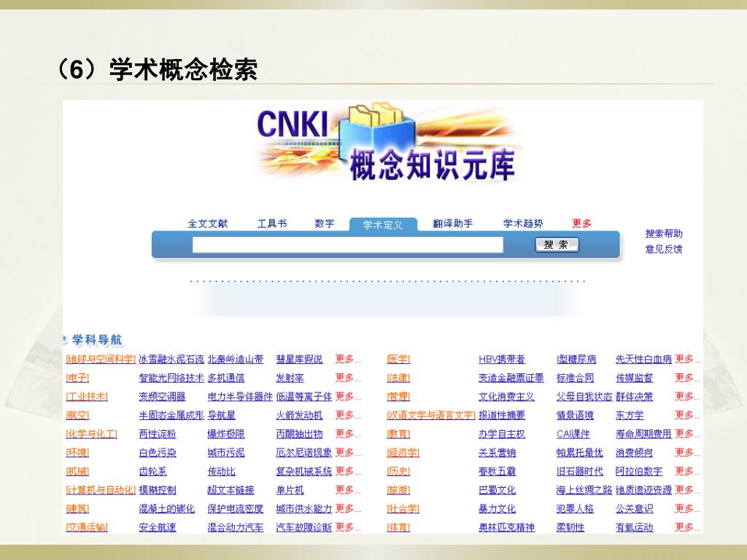This screenshot has height=560, width=747.
Task: Click the 智能光网络技术 concept link
Action: tap(171, 378)
